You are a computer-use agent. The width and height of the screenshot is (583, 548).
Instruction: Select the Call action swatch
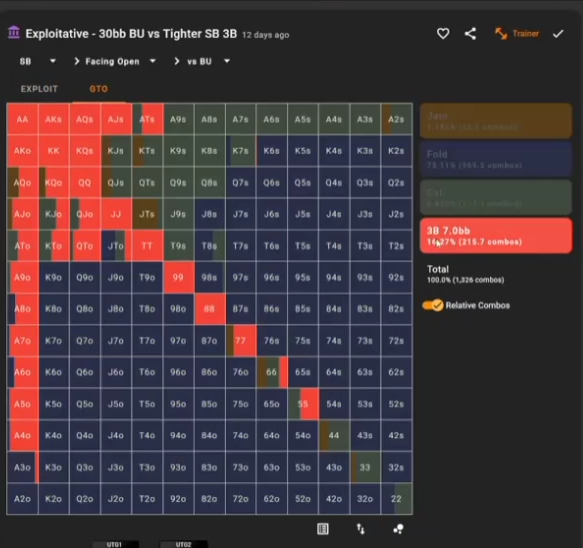[496, 197]
